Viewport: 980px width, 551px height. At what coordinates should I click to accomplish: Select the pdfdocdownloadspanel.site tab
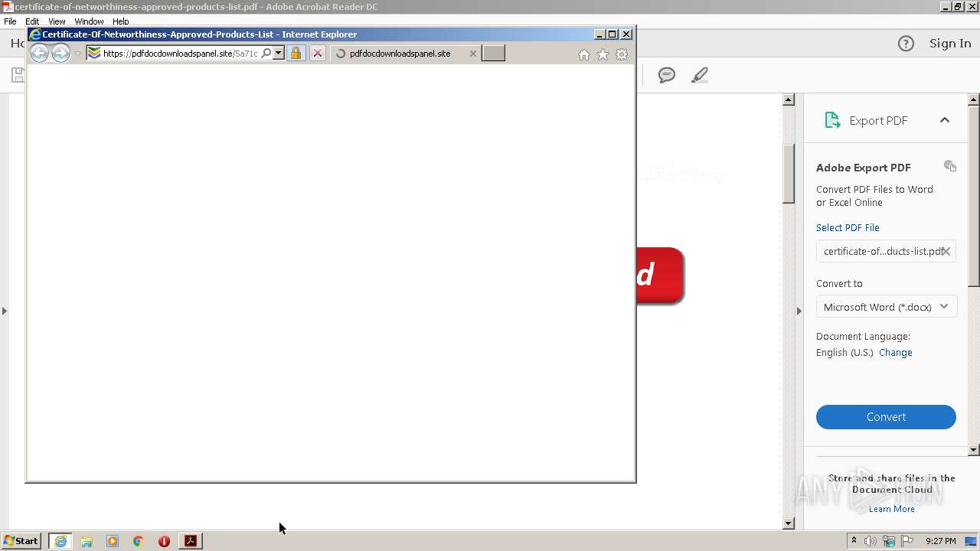(x=400, y=54)
